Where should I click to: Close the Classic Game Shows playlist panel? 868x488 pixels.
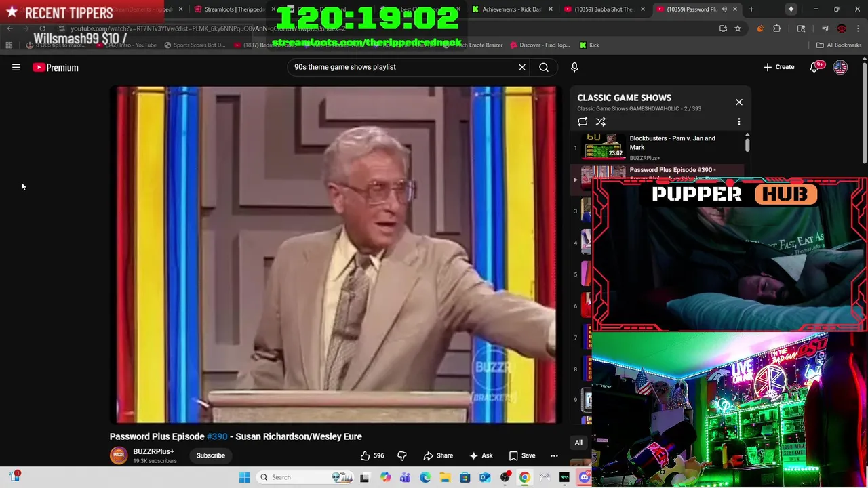[739, 102]
